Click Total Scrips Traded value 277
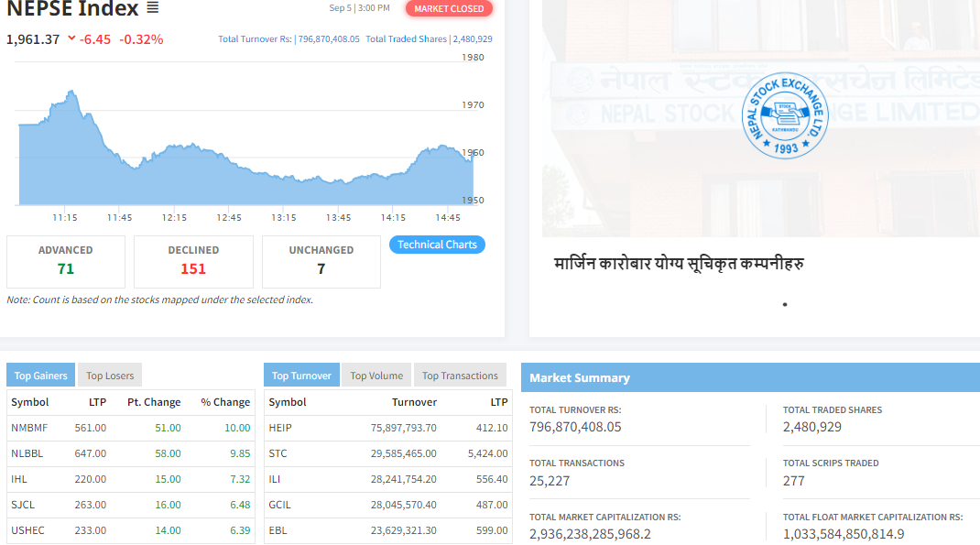Screen dimensions: 980x545 [794, 481]
